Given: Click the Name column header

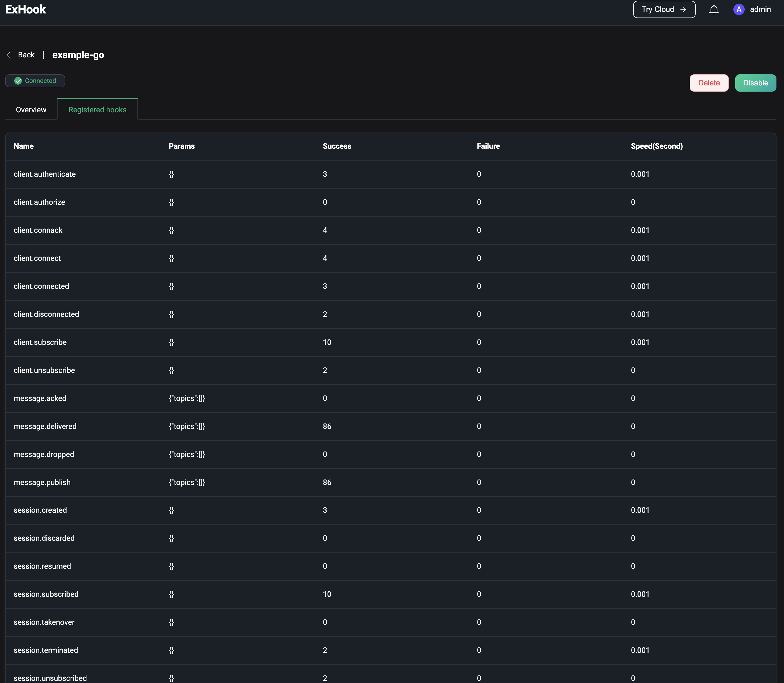Looking at the screenshot, I should pyautogui.click(x=24, y=146).
